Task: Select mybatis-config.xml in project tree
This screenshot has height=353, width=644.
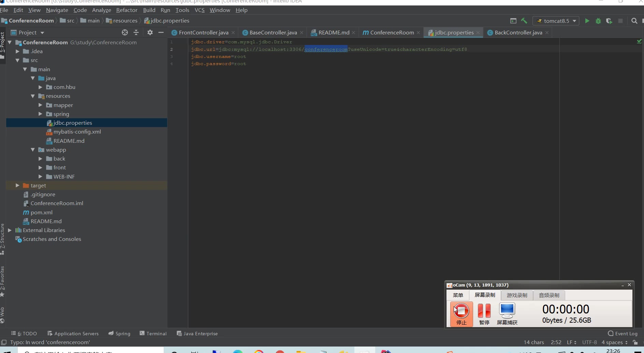Action: 77,132
